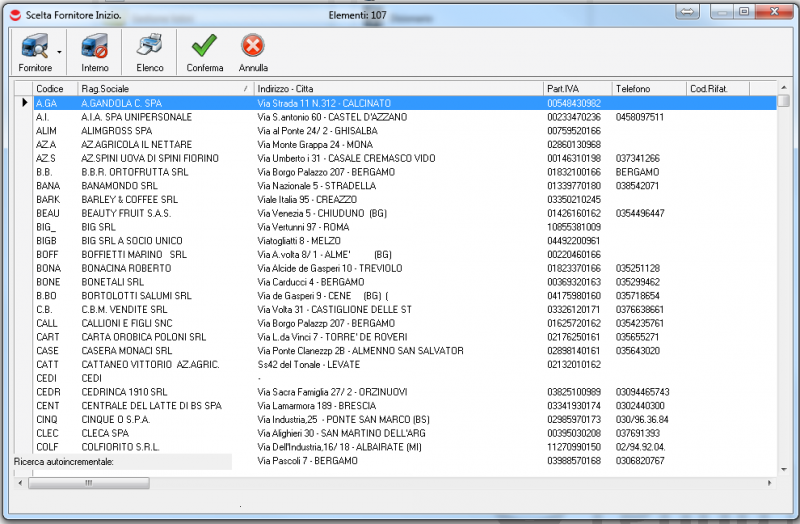Click the vertical scrollbar up arrow
Screen dimensions: 800x524
point(783,88)
